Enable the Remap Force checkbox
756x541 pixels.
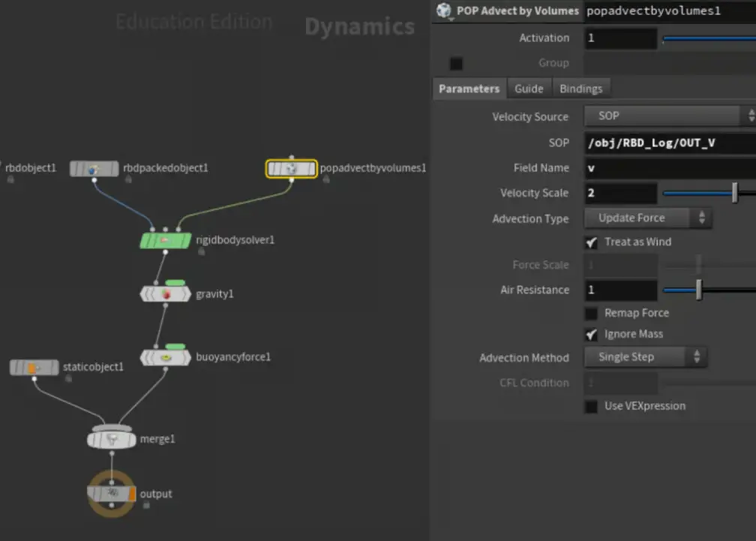pos(592,314)
